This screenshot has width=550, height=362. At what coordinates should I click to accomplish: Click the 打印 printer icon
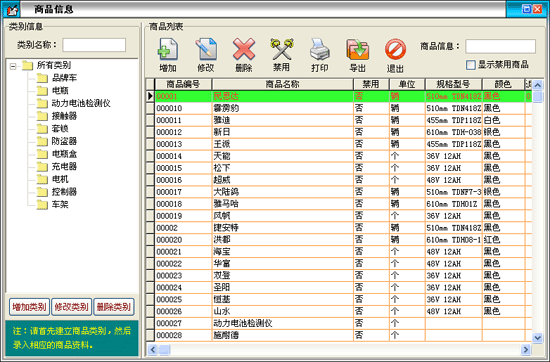click(x=320, y=49)
